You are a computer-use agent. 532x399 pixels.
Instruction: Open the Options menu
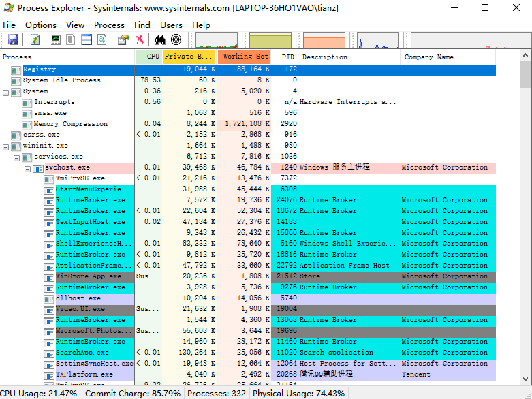tap(41, 25)
